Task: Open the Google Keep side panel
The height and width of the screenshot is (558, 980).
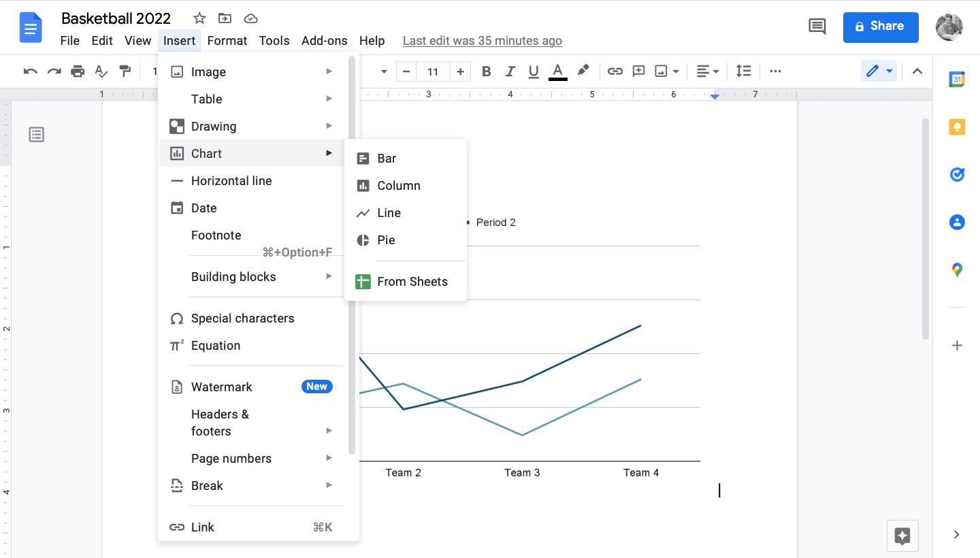Action: click(x=957, y=127)
